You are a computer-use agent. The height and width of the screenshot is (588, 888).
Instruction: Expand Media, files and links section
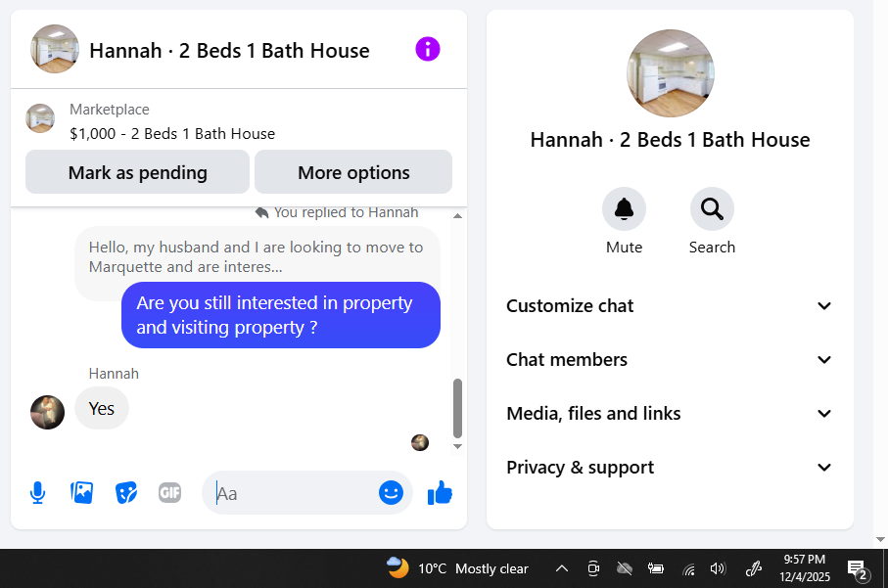coord(670,414)
